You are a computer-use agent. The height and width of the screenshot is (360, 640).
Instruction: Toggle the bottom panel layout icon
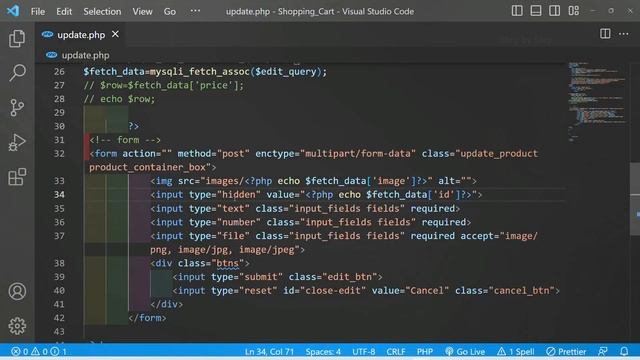pyautogui.click(x=536, y=11)
